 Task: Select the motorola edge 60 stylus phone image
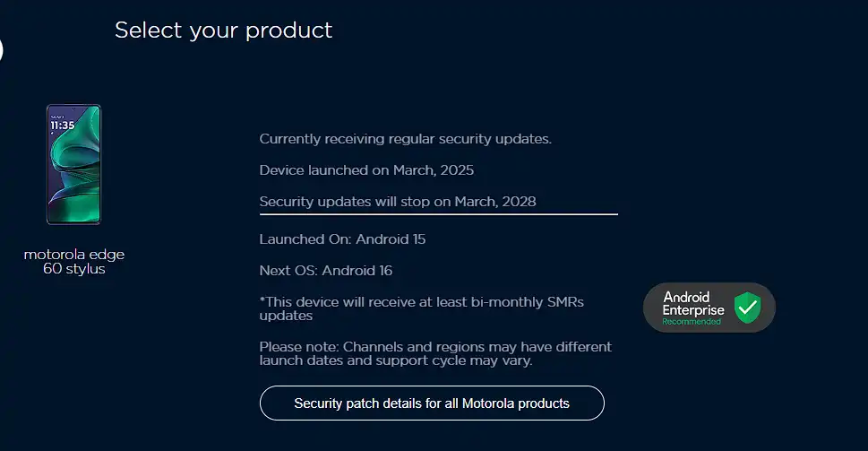pyautogui.click(x=73, y=164)
